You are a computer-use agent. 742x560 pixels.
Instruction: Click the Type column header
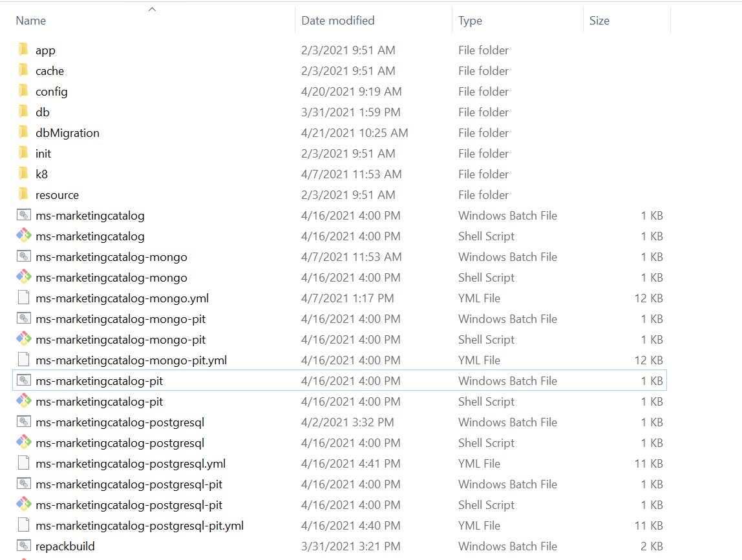470,21
